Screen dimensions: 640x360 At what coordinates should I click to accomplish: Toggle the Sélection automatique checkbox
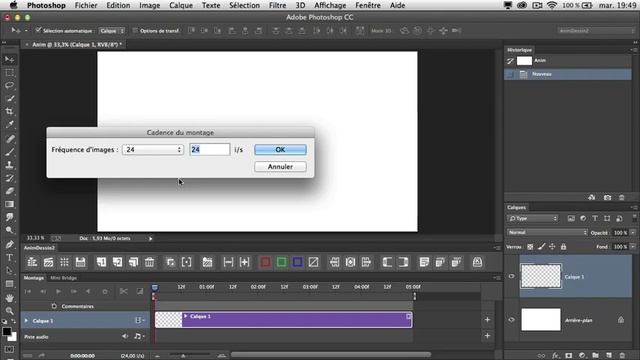38,30
